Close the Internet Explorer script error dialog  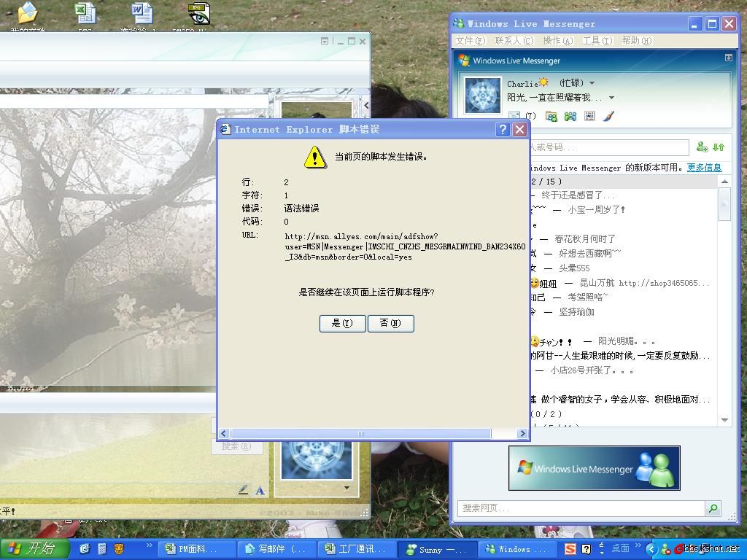click(519, 130)
